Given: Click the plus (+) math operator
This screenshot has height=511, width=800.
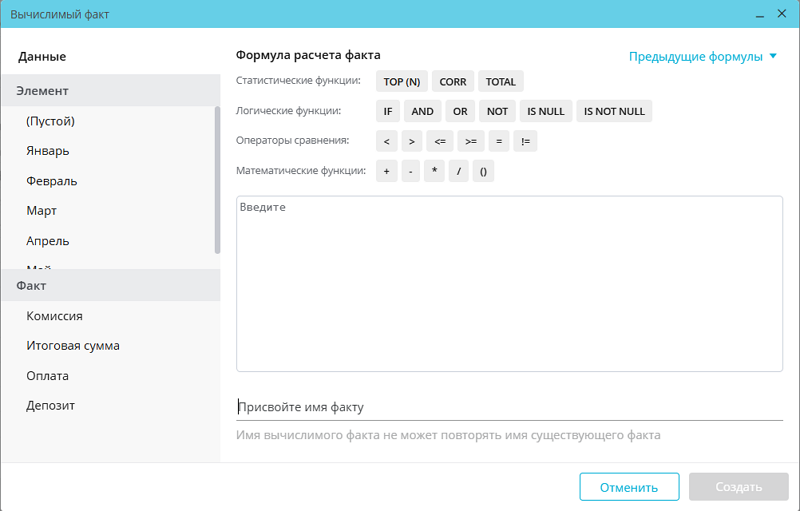Looking at the screenshot, I should (386, 171).
